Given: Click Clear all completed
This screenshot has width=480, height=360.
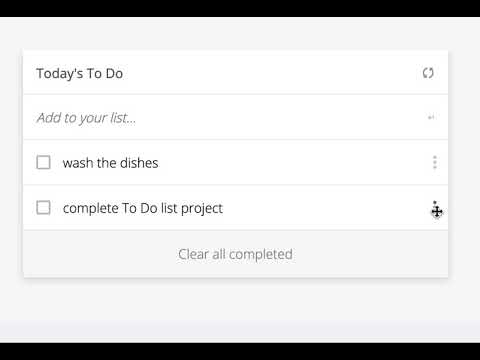Looking at the screenshot, I should 235,254.
